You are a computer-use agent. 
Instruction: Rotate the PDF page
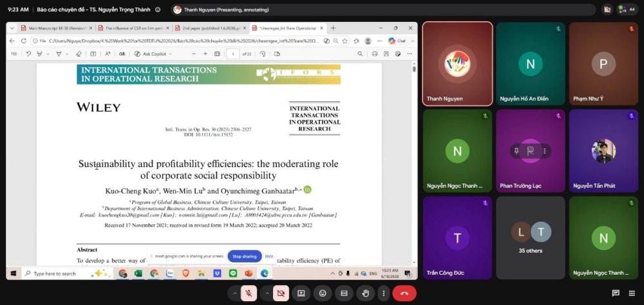(263, 54)
